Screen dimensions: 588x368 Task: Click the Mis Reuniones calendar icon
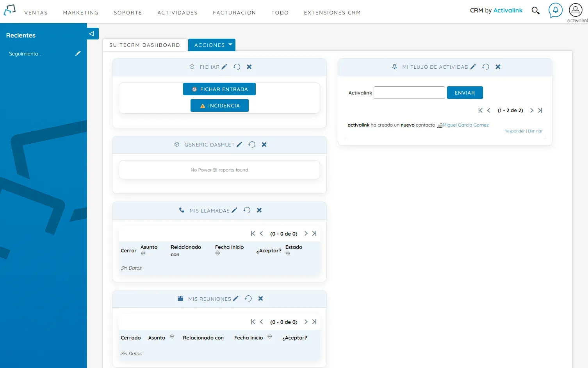pyautogui.click(x=180, y=298)
